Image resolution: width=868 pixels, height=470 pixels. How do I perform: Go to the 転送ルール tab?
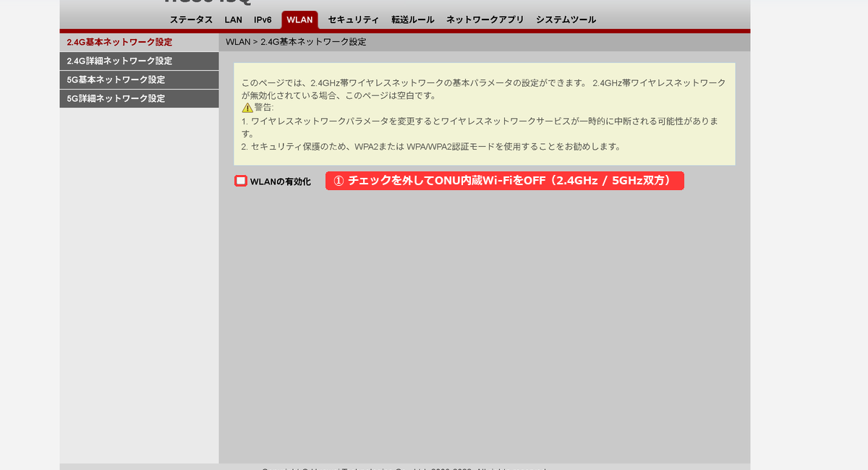pos(412,20)
